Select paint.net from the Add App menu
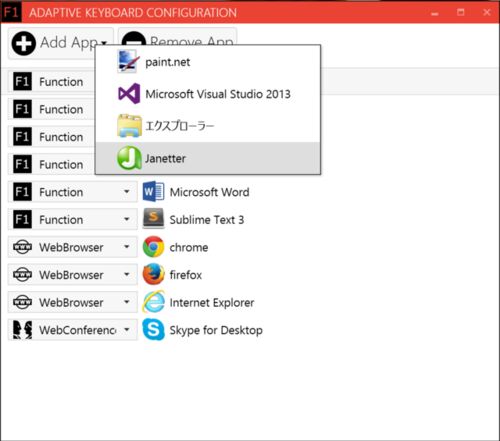The height and width of the screenshot is (441, 500). click(208, 62)
